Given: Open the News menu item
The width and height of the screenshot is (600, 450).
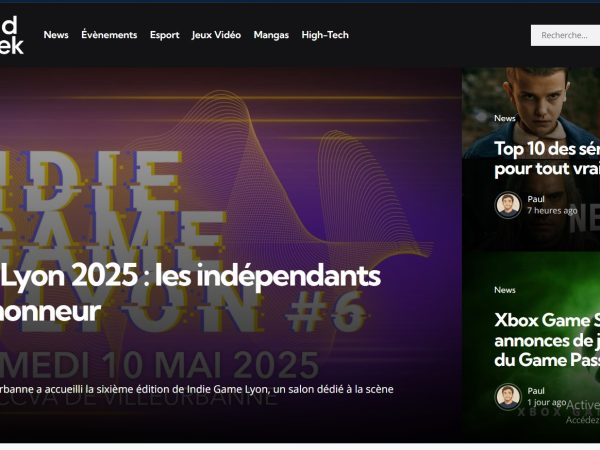Looking at the screenshot, I should point(56,35).
